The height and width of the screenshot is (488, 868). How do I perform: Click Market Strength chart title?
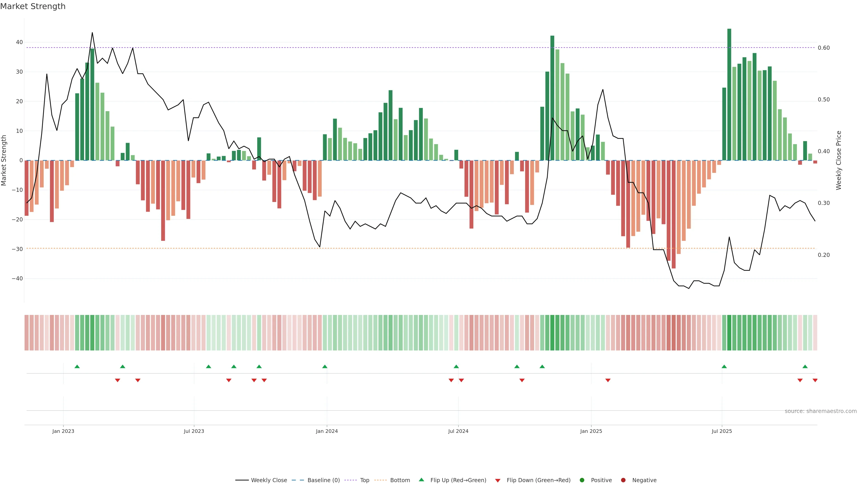point(33,6)
